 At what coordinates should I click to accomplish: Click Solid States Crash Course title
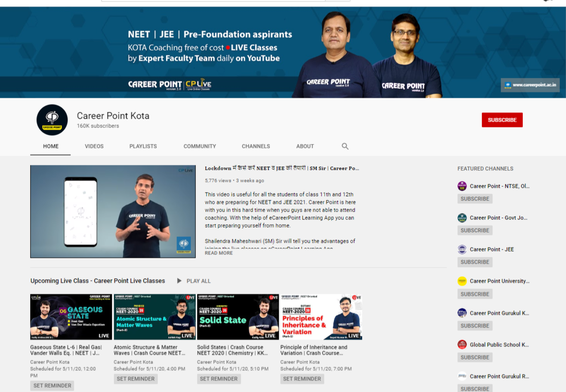(233, 350)
